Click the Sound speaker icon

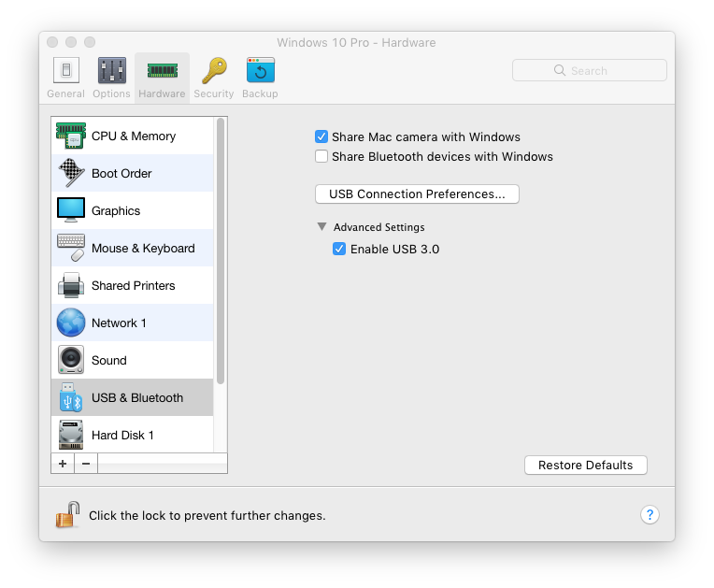[x=71, y=360]
